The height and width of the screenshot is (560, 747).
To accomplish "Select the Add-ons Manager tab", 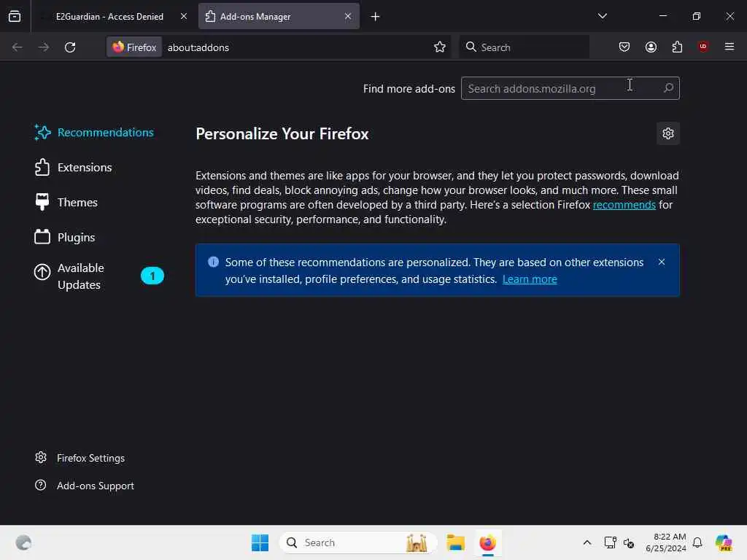I will [x=279, y=16].
